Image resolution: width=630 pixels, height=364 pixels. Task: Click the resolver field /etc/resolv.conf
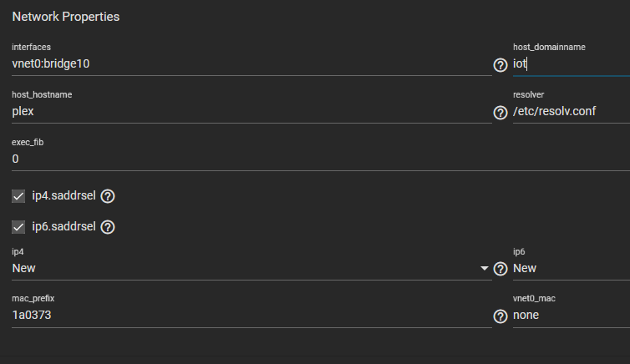click(x=572, y=112)
